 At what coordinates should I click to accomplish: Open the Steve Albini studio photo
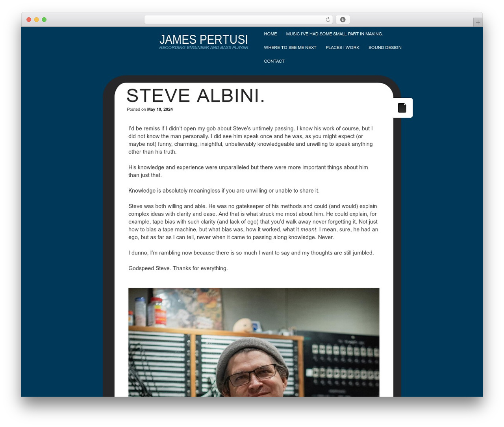[254, 342]
